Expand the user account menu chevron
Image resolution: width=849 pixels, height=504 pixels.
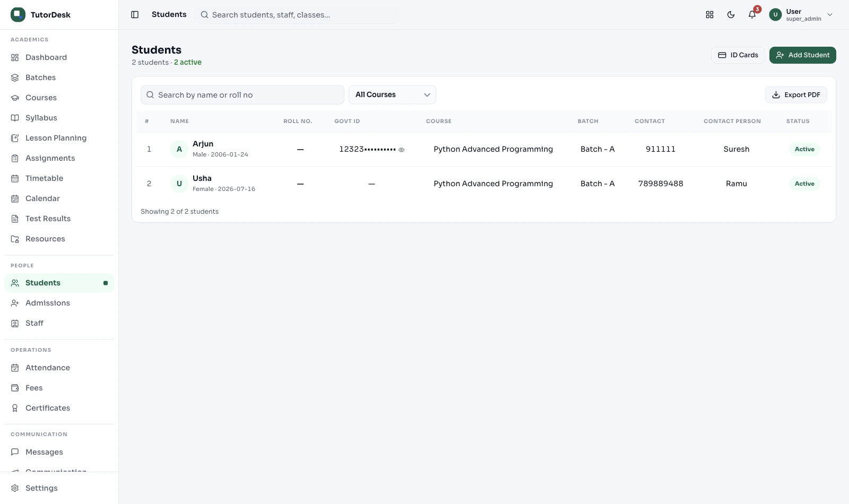click(830, 15)
